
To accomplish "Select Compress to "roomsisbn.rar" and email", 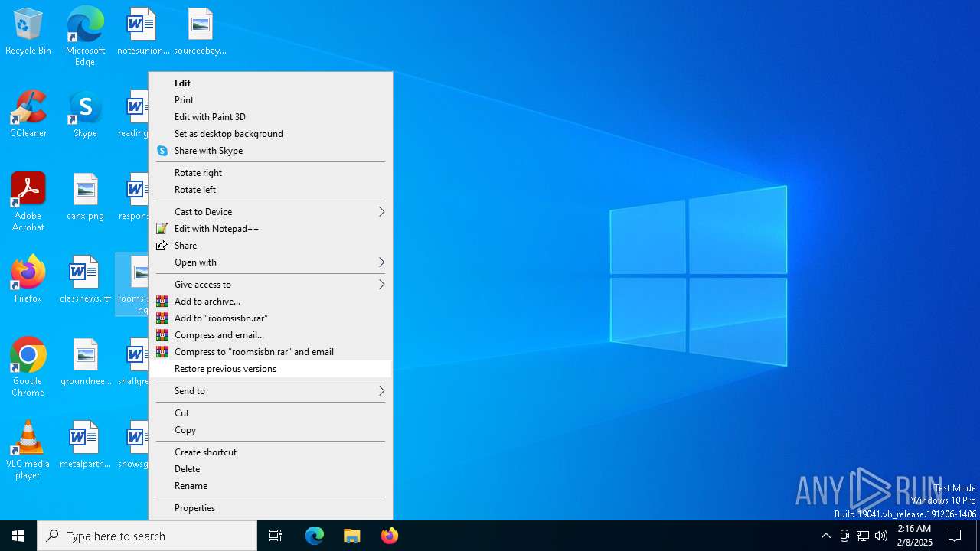I will [x=270, y=352].
